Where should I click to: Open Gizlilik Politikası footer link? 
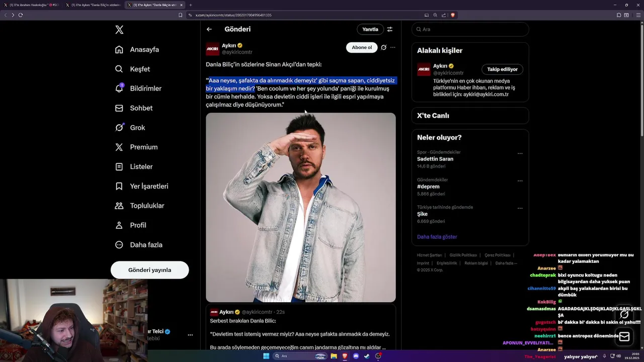(463, 255)
